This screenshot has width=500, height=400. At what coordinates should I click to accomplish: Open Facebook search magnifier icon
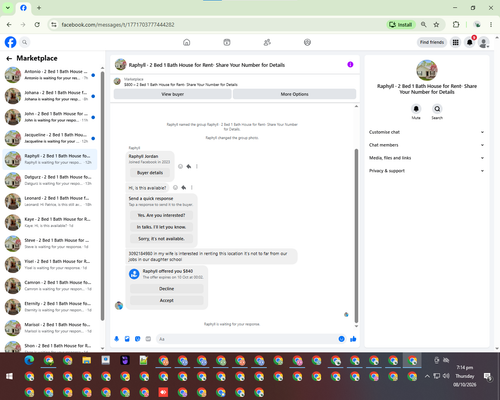[24, 42]
